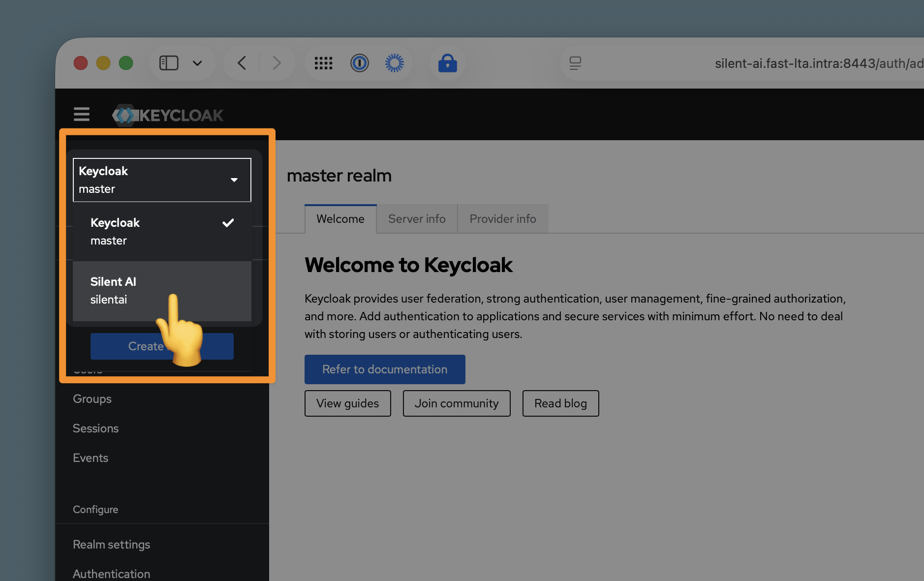Go forward with the browser forward arrow

click(x=277, y=63)
